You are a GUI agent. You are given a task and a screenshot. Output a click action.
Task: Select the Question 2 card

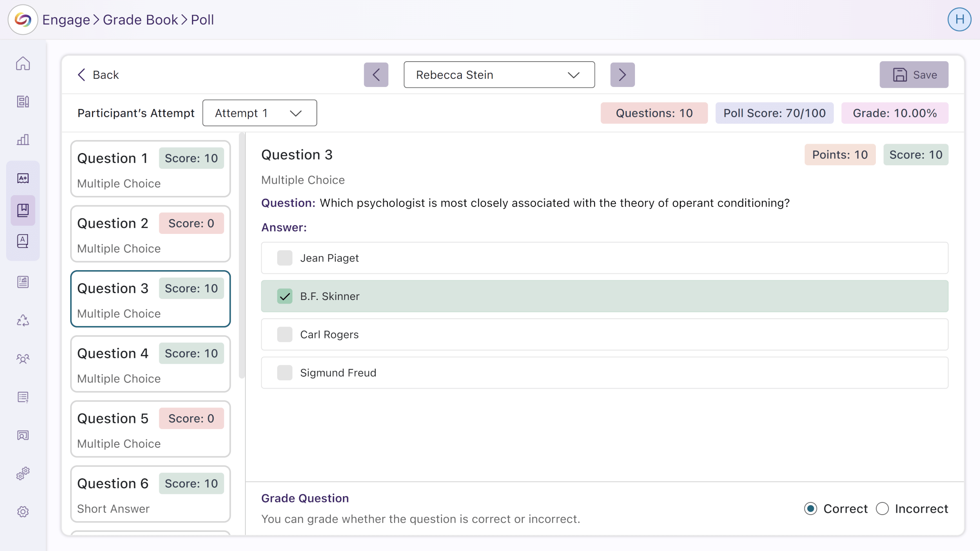click(150, 234)
